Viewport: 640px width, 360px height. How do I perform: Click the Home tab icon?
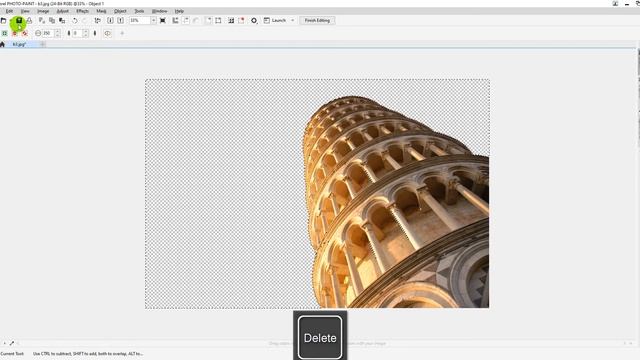click(2, 44)
